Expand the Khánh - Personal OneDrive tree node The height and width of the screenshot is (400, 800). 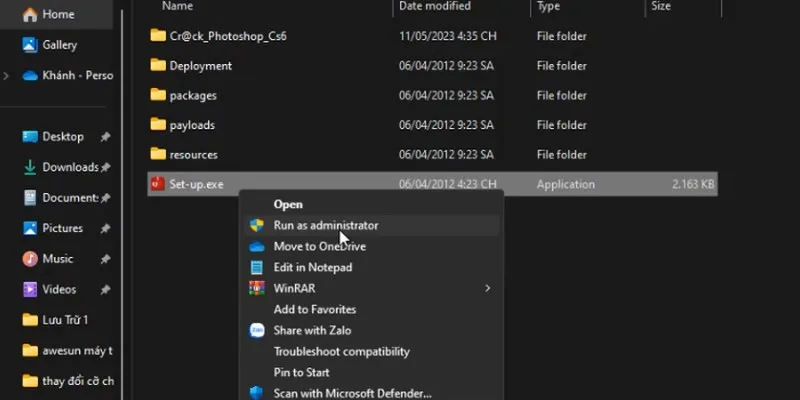coord(7,75)
